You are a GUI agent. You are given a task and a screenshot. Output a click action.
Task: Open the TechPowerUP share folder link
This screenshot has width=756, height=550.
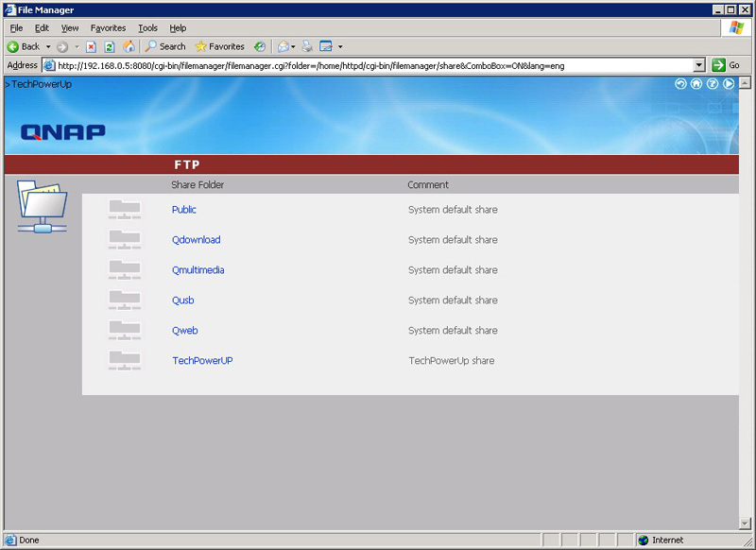pyautogui.click(x=202, y=361)
